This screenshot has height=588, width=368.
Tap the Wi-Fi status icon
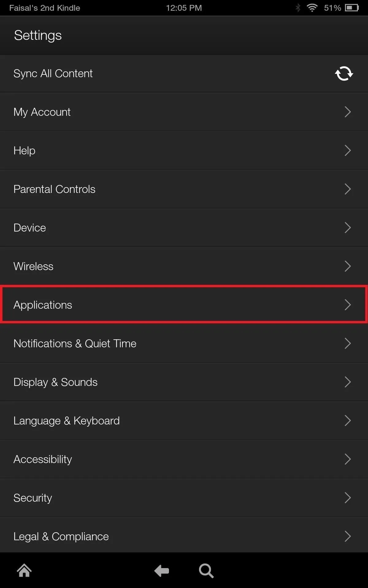(312, 8)
